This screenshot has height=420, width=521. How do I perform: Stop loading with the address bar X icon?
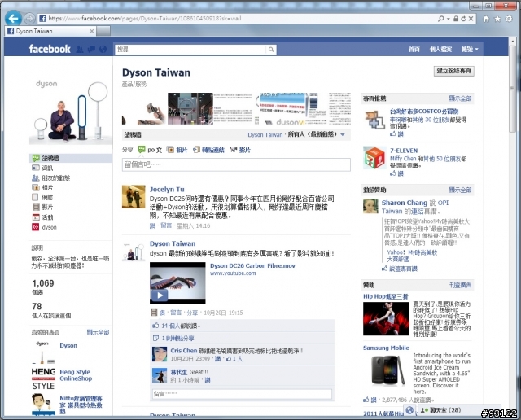pos(471,19)
